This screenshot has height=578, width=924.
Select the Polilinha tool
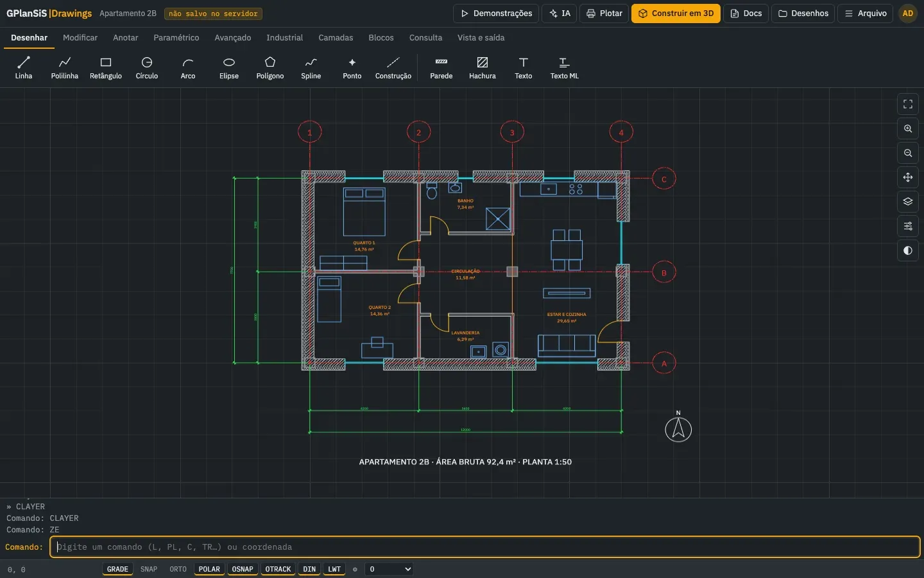[x=65, y=67]
